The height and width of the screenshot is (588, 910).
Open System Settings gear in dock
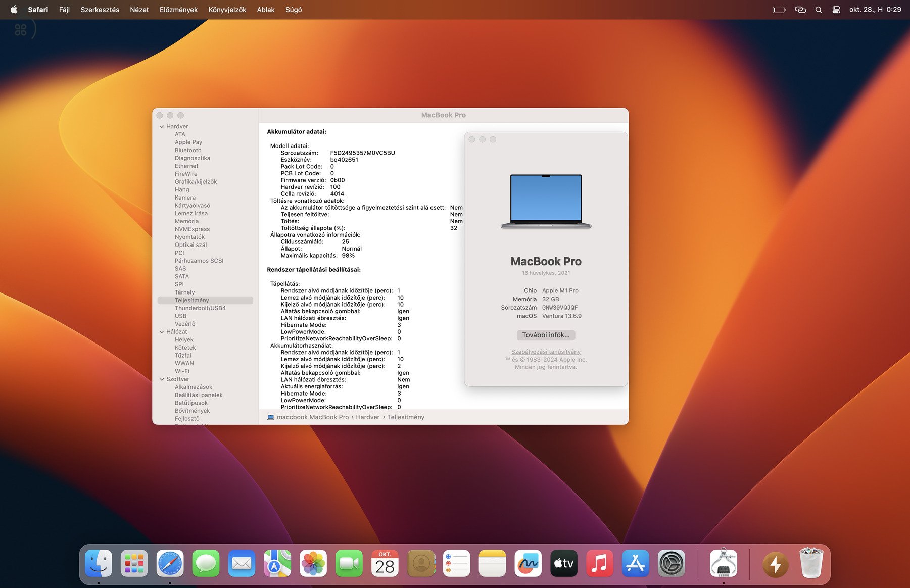click(x=672, y=563)
